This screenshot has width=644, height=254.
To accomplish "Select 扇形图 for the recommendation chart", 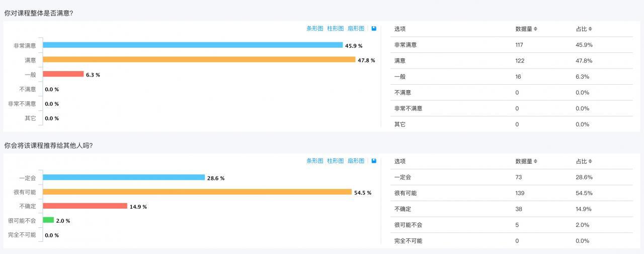I will point(356,161).
